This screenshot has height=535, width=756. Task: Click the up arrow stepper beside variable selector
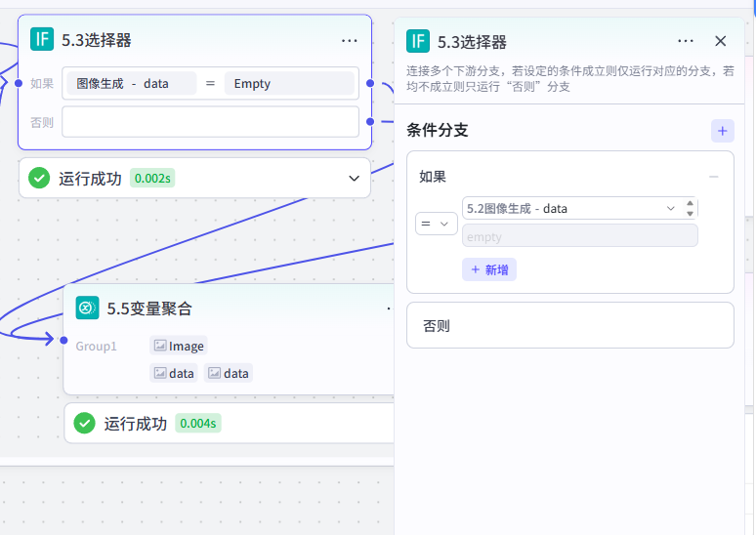[x=690, y=203]
